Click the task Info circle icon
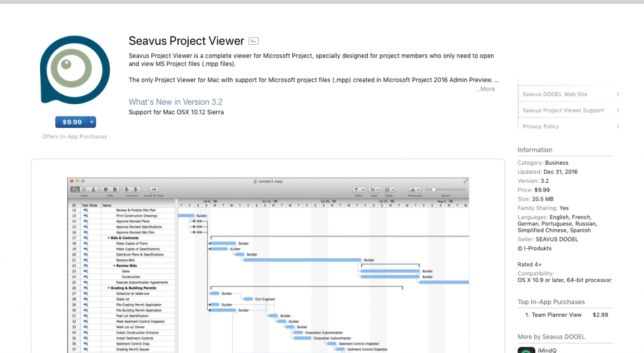644x353 pixels. [105, 189]
